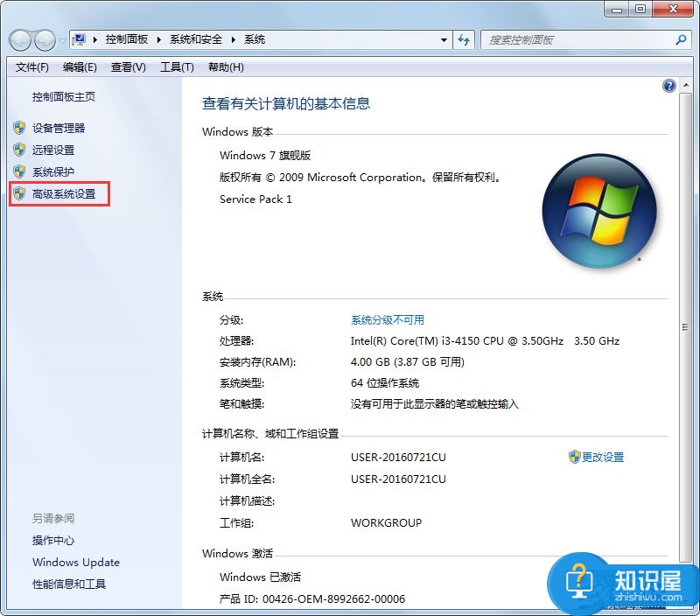Click the search magnifier icon
Screen dimensions: 700x616
click(678, 39)
